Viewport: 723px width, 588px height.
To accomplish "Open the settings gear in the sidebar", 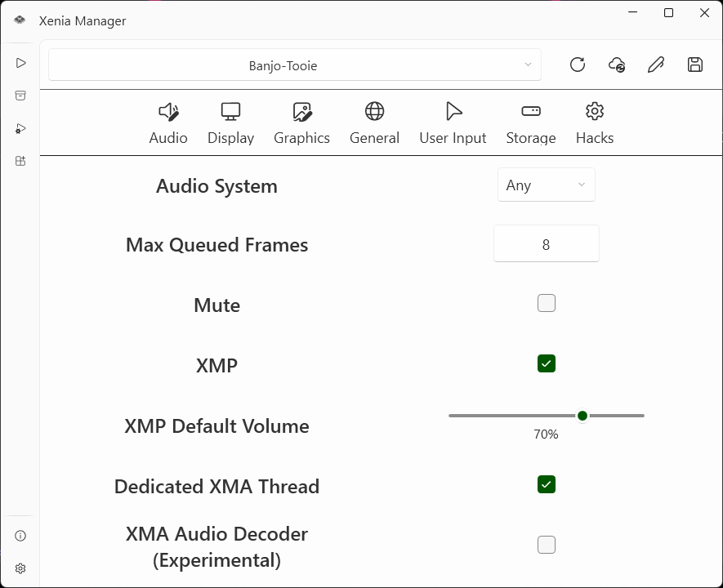I will point(20,568).
